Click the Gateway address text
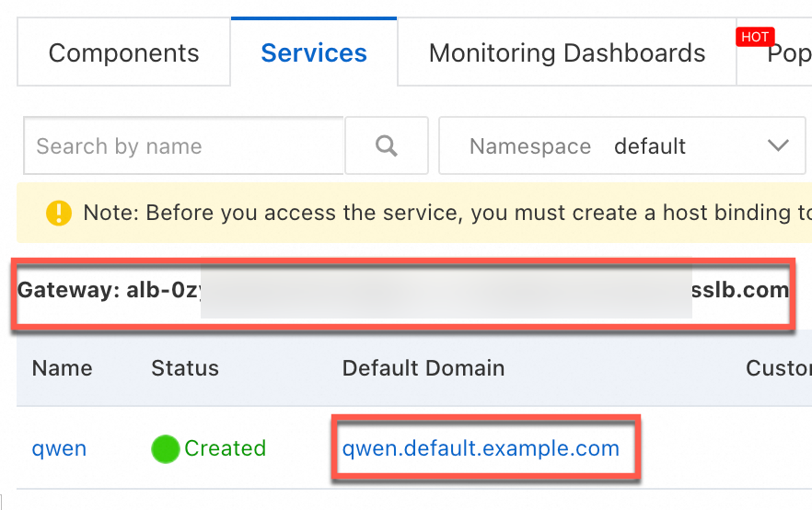The width and height of the screenshot is (812, 510). point(403,290)
